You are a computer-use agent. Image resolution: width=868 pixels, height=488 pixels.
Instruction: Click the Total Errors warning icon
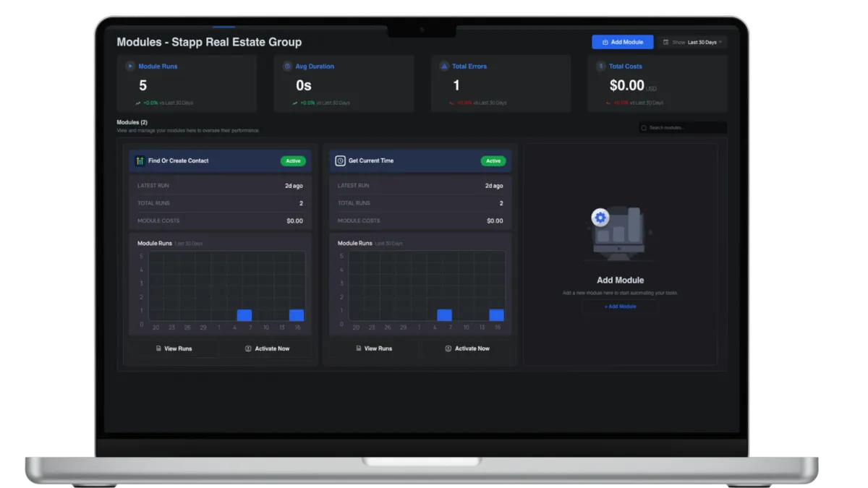444,66
